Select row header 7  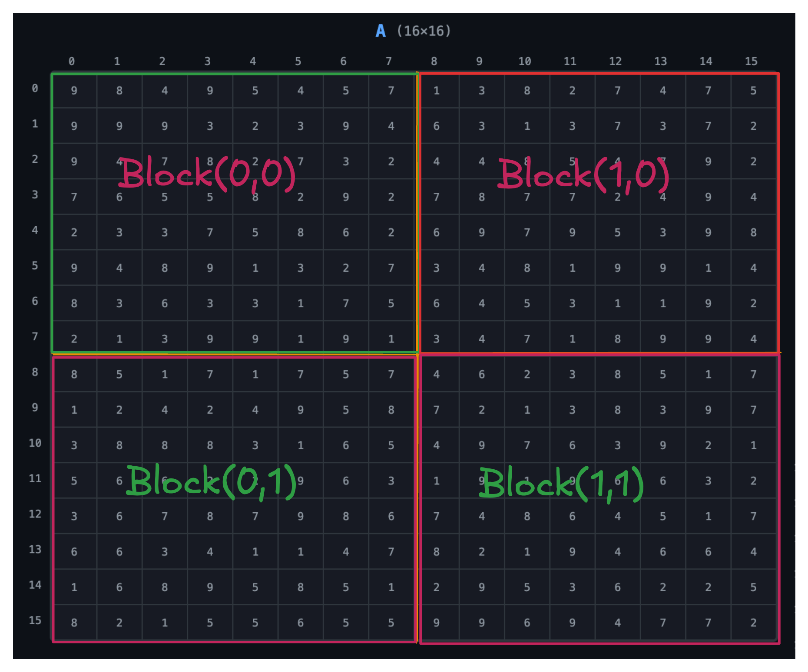click(x=35, y=336)
